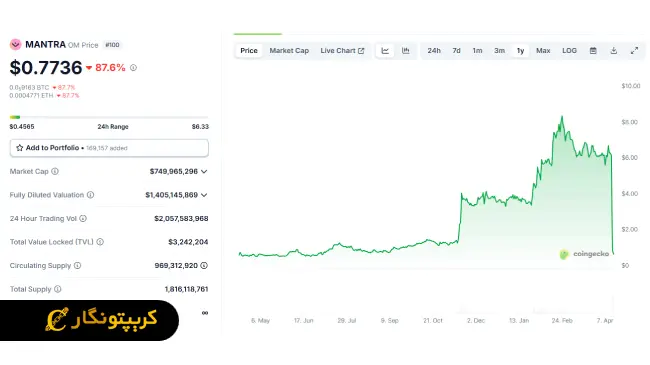Switch to candlestick chart icon
The width and height of the screenshot is (650, 365).
pyautogui.click(x=405, y=51)
